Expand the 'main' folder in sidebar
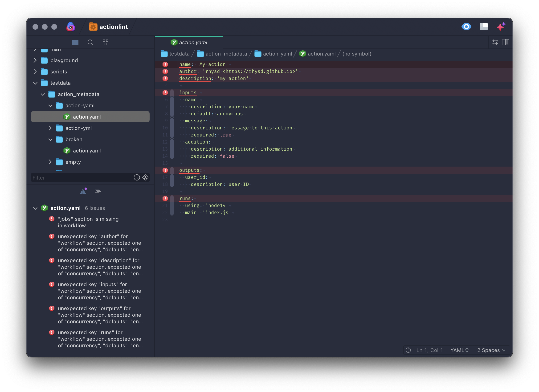The image size is (539, 392). tap(36, 49)
